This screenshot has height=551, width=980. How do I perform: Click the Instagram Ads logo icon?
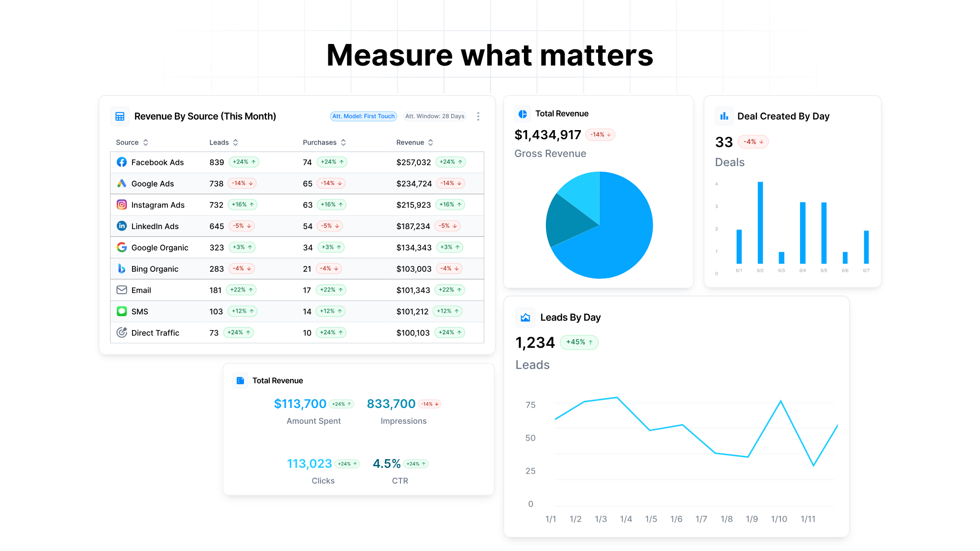(122, 205)
